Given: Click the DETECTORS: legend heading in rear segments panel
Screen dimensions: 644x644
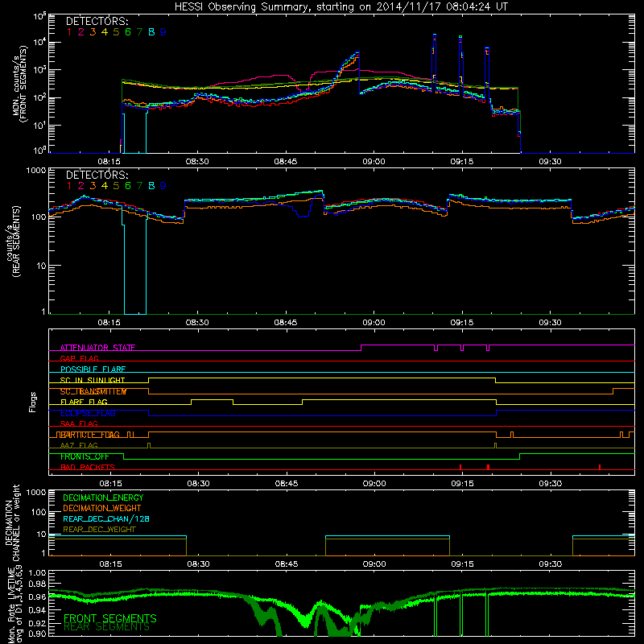Looking at the screenshot, I should (97, 175).
